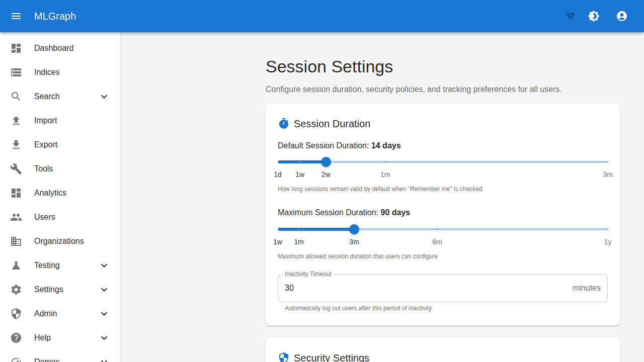Image resolution: width=644 pixels, height=362 pixels.
Task: Open the Analytics section
Action: point(50,193)
